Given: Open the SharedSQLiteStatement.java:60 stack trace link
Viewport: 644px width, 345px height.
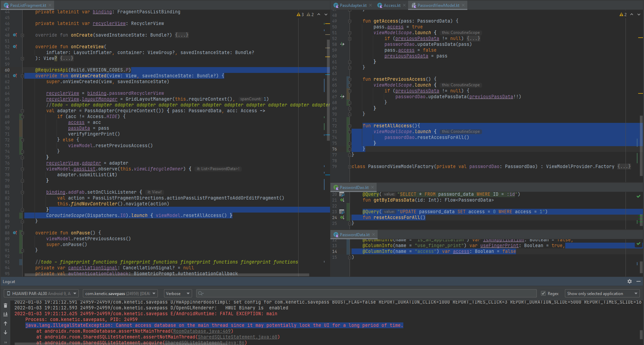Looking at the screenshot, I should tap(237, 337).
